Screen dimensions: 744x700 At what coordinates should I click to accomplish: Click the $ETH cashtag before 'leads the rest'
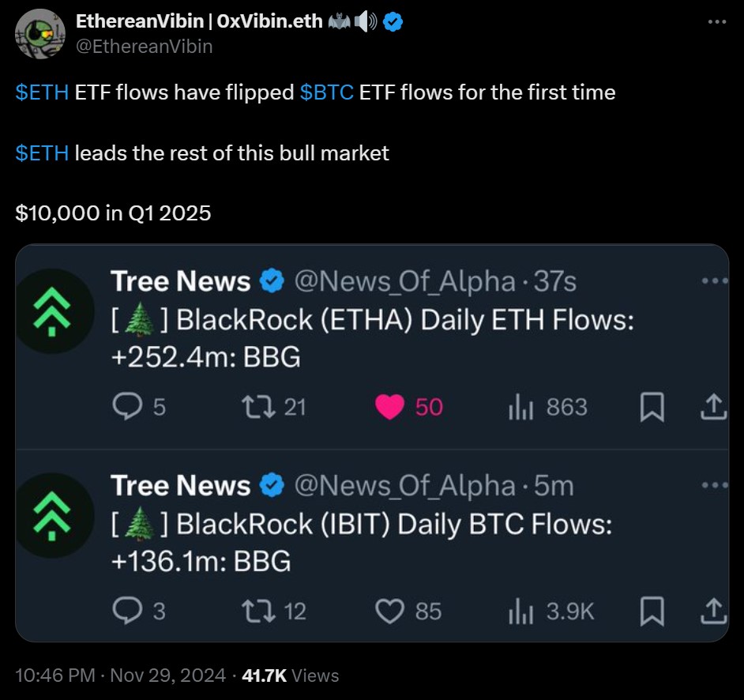tap(42, 152)
